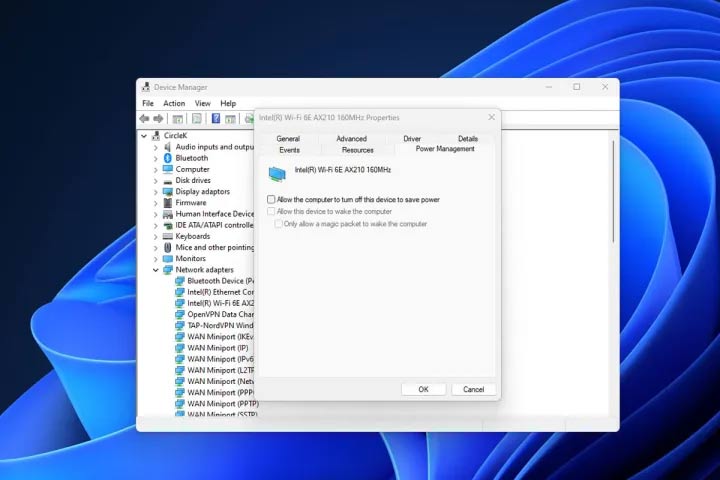Viewport: 720px width, 480px height.
Task: Switch to the Driver tab
Action: click(x=412, y=139)
